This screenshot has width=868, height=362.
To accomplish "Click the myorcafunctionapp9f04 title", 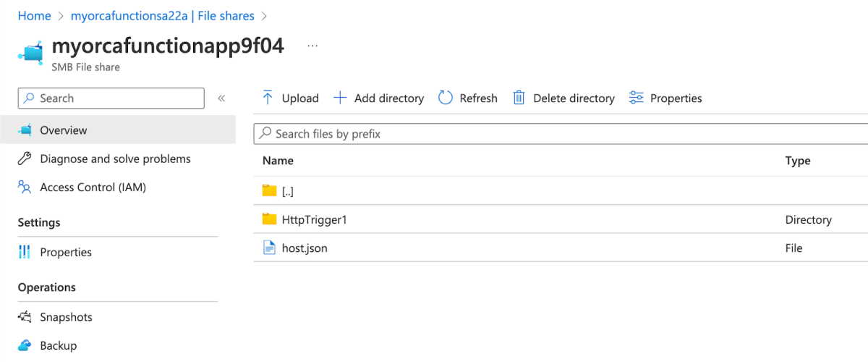I will [x=168, y=46].
